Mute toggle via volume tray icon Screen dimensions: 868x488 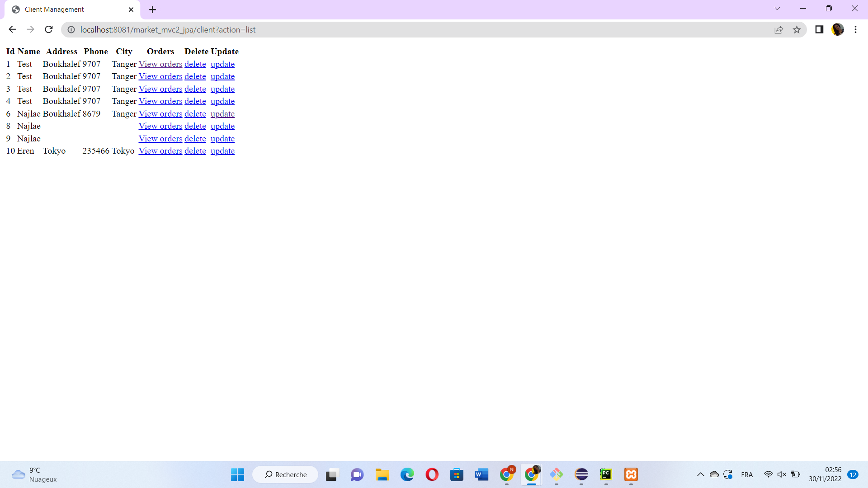point(782,474)
